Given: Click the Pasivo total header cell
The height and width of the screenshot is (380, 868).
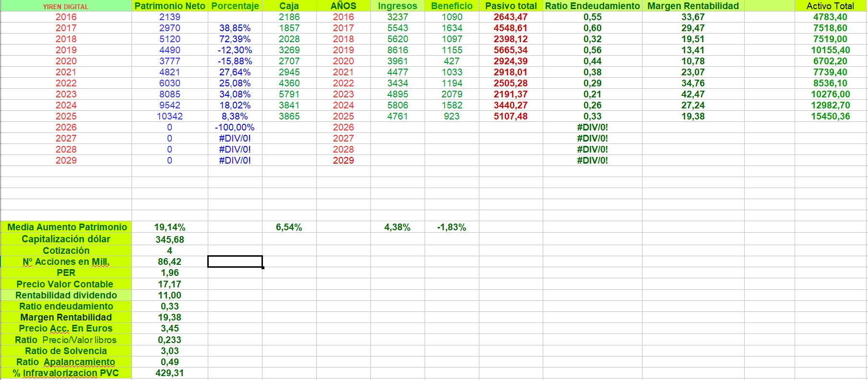Looking at the screenshot, I should (x=511, y=6).
